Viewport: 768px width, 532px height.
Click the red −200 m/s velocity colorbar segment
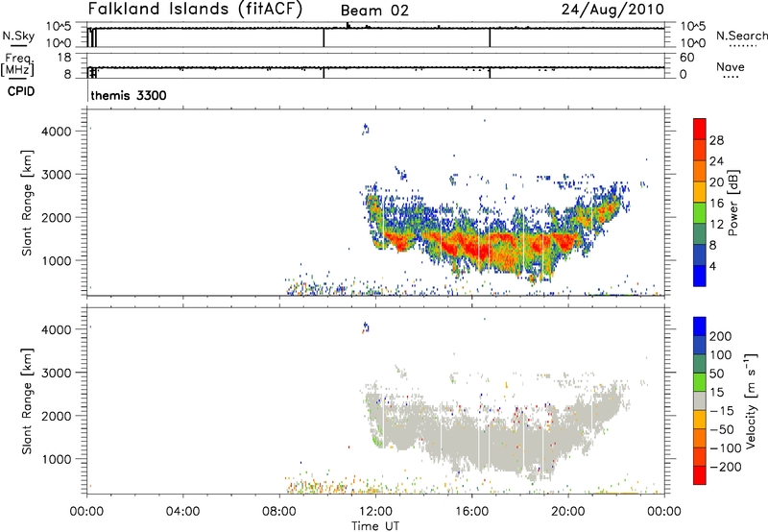[x=700, y=475]
